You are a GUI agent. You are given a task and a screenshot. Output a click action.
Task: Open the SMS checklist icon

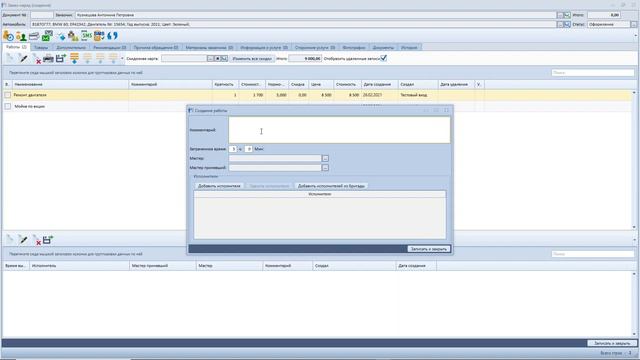(99, 36)
